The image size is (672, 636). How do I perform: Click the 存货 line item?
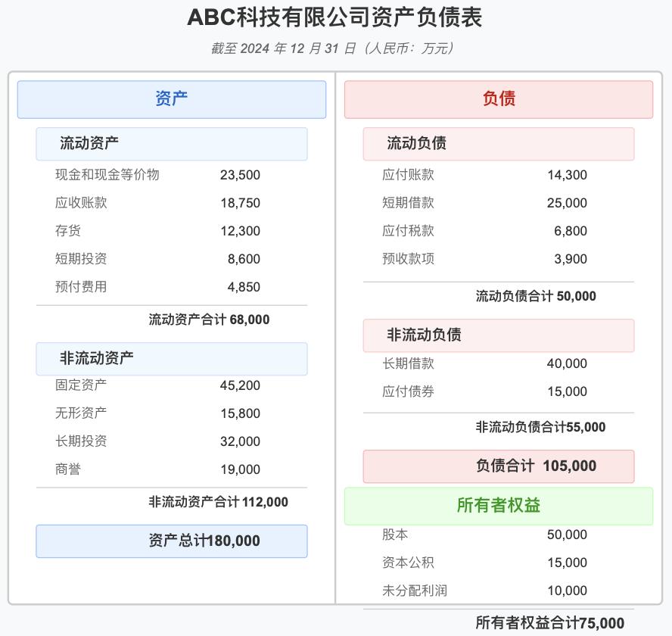click(68, 231)
